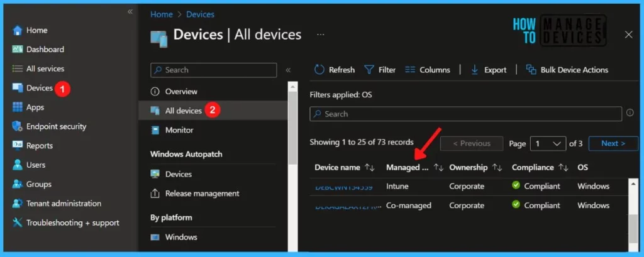
Task: Open the Apps grid icon
Action: (17, 107)
